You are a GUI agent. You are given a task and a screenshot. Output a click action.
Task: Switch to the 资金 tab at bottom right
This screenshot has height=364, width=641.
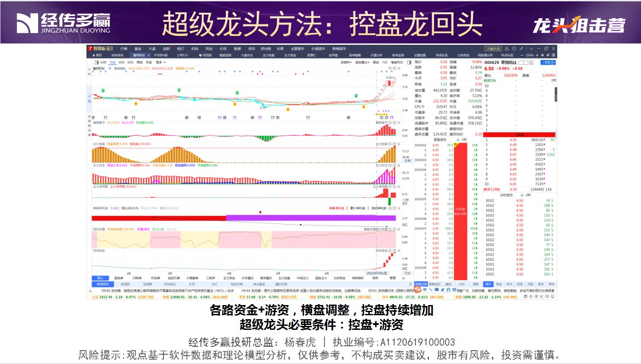(499, 284)
